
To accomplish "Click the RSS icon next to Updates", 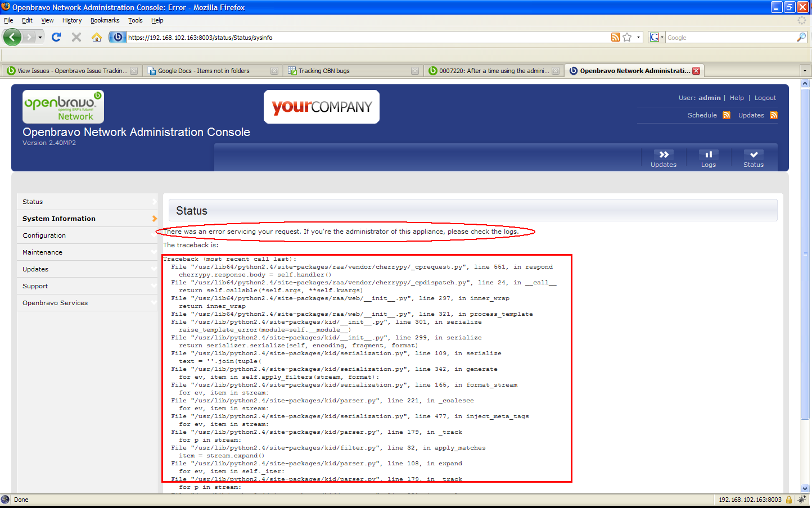I will click(774, 115).
